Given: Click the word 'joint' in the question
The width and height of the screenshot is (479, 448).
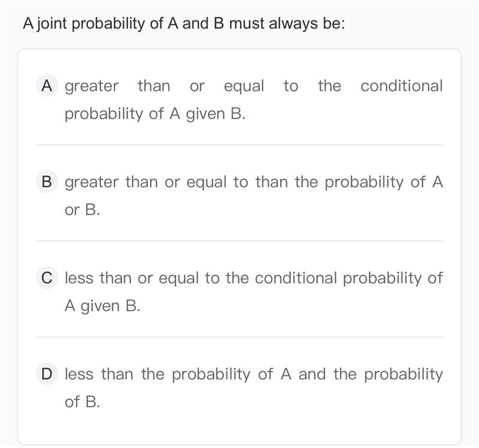Looking at the screenshot, I should point(52,24).
